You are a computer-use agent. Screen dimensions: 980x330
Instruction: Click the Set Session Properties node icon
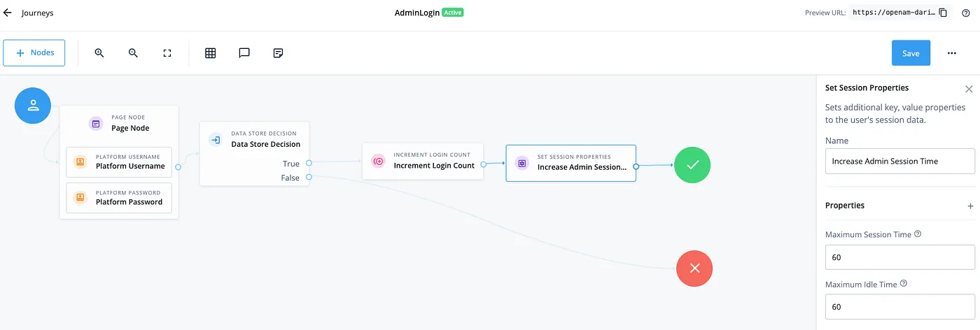pyautogui.click(x=521, y=163)
